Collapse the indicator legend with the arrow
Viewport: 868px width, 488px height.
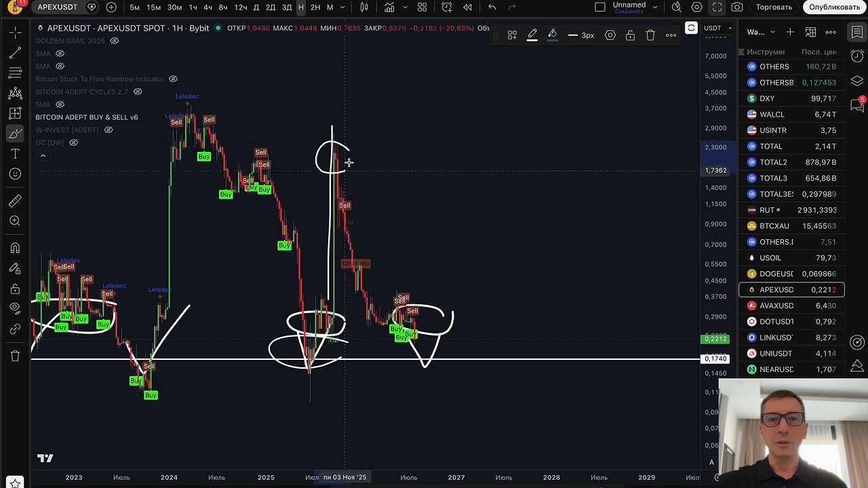(x=43, y=156)
